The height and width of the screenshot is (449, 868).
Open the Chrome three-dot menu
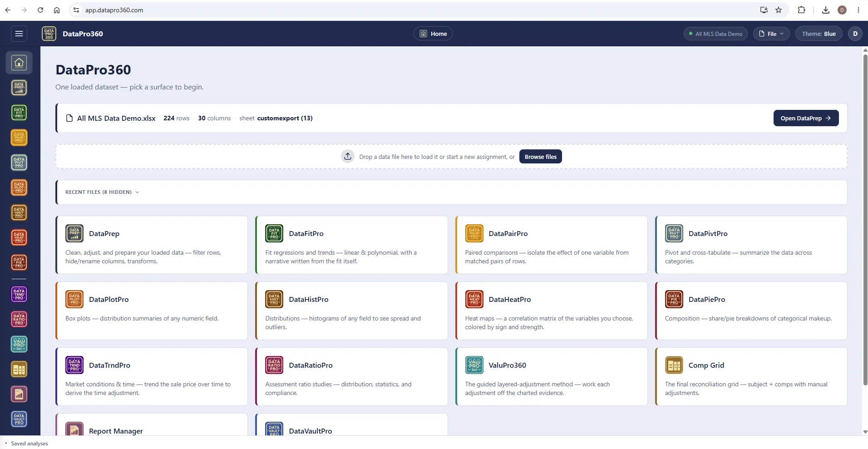click(858, 10)
